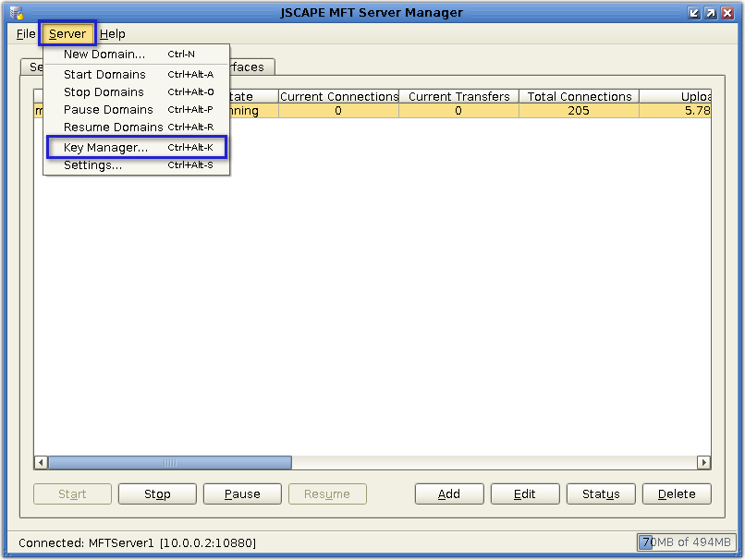Screen dimensions: 745x560
Task: Choose New Domain... from the menu
Action: point(137,55)
